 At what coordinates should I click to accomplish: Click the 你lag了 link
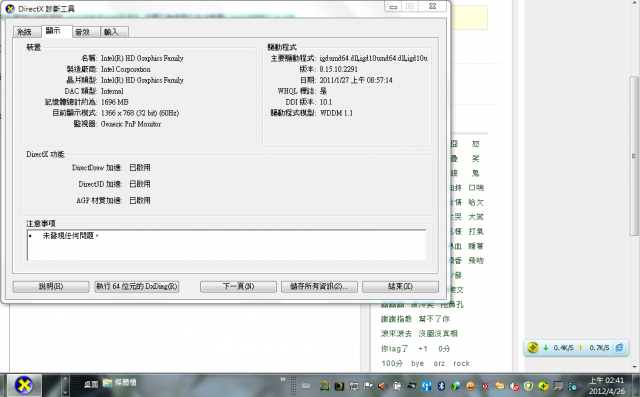(394, 348)
